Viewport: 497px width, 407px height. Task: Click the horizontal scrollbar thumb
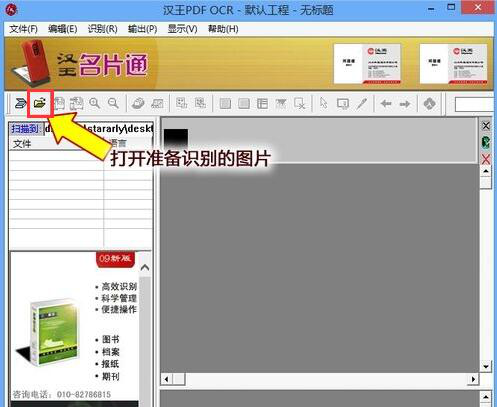coord(179,379)
